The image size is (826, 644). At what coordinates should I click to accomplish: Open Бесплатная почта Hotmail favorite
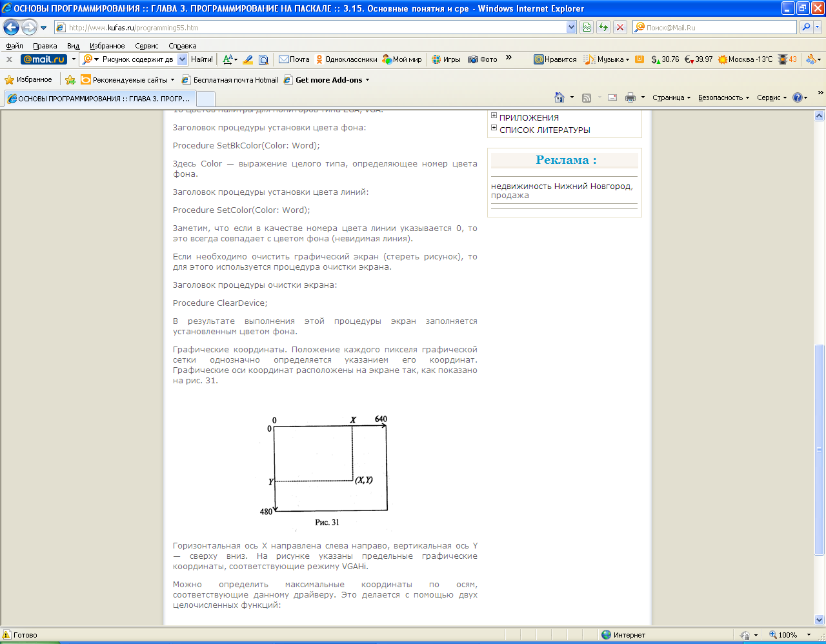pos(229,80)
